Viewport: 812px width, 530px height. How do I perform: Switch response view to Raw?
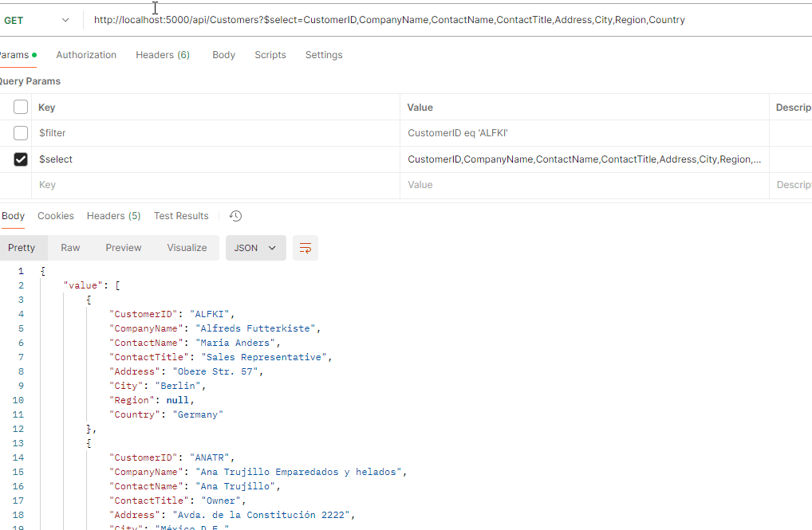coord(70,248)
